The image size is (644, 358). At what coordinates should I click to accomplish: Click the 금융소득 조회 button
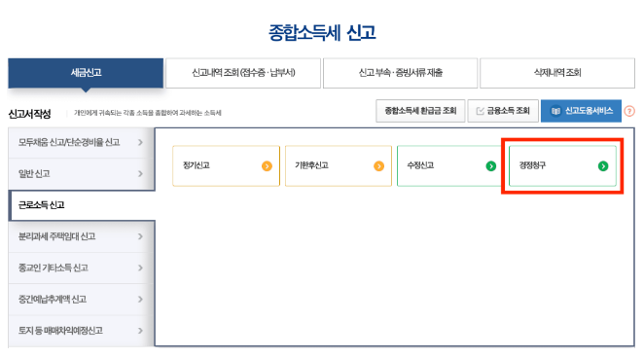tap(503, 111)
